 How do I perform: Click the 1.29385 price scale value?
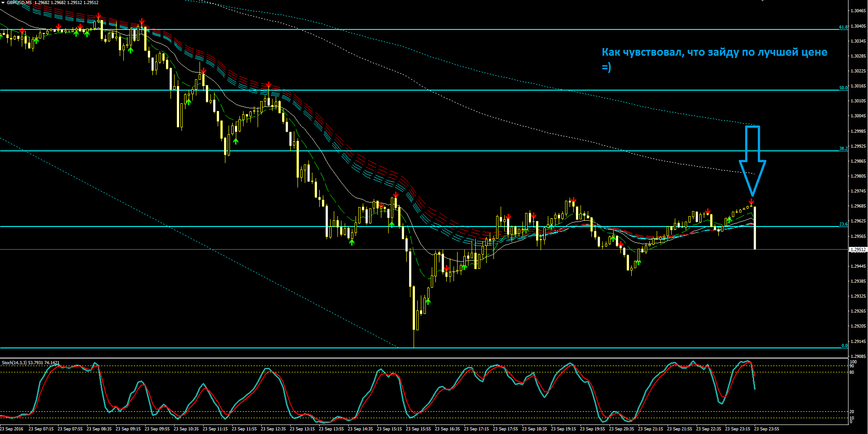[858, 281]
